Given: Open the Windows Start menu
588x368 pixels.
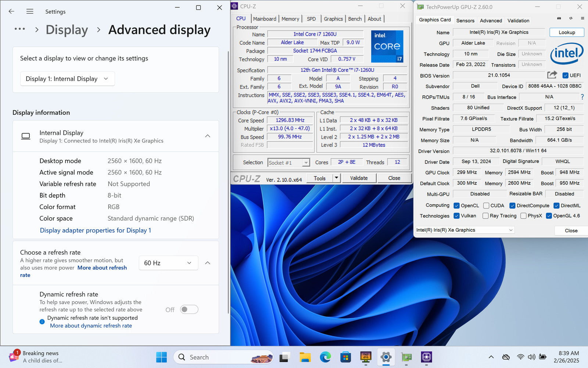Looking at the screenshot, I should tap(161, 357).
